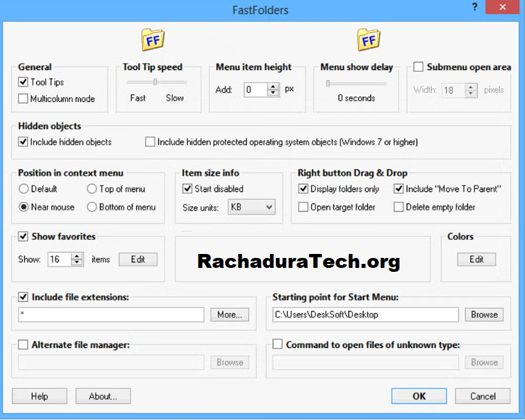Click the Show favorites items number field
525x420 pixels.
click(x=60, y=259)
